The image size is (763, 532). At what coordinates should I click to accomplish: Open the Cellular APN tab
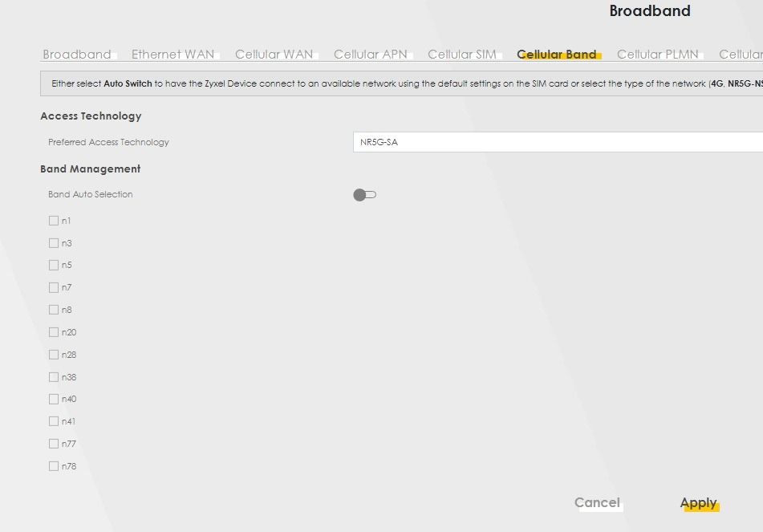coord(370,55)
